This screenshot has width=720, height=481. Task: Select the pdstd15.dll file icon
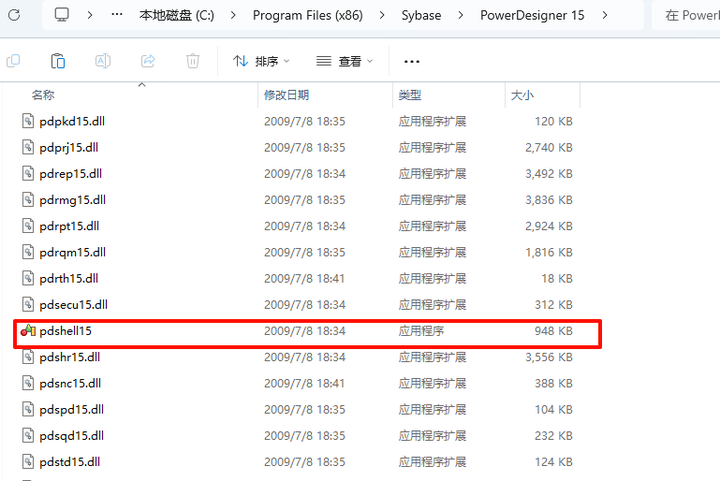coord(28,462)
